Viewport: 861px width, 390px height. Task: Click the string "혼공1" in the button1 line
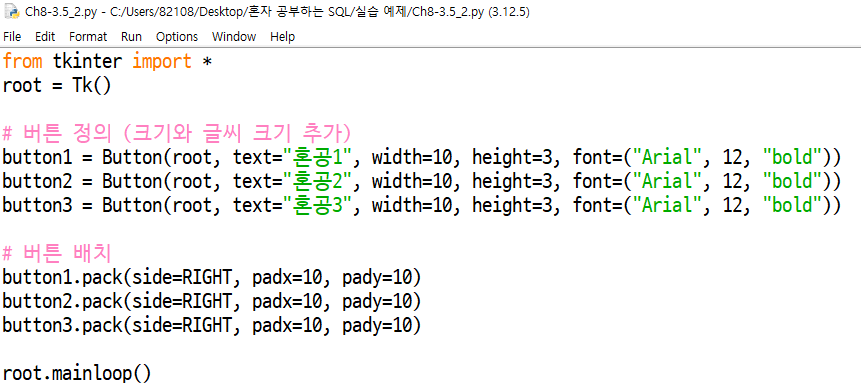pos(317,158)
